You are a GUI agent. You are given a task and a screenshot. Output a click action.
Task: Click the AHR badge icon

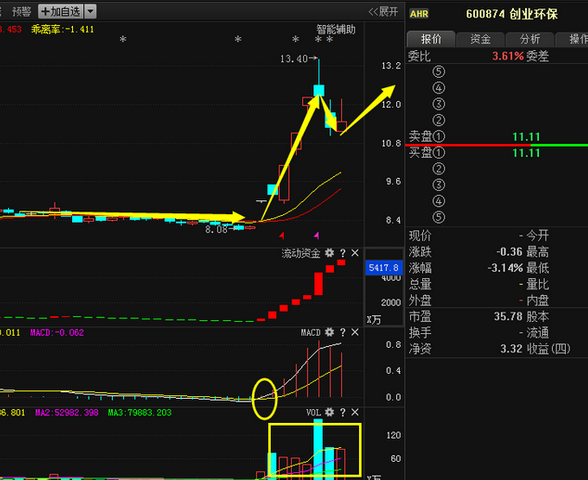[419, 14]
